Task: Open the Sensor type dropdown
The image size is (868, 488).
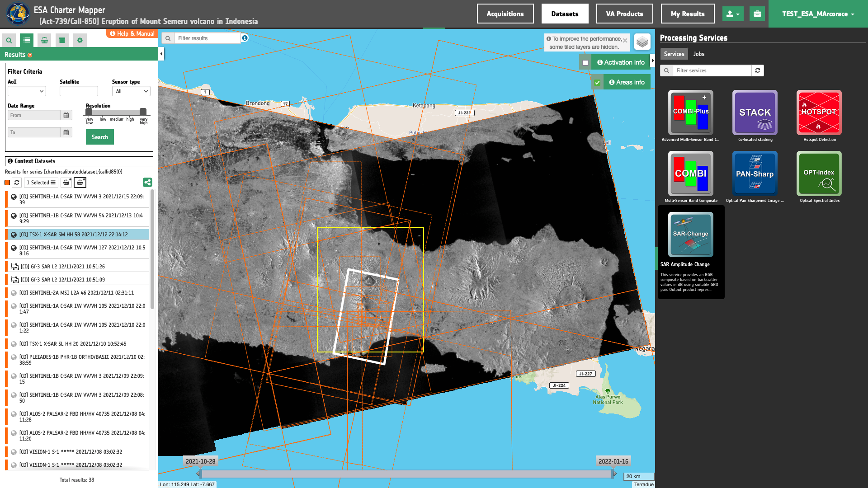Action: 131,91
